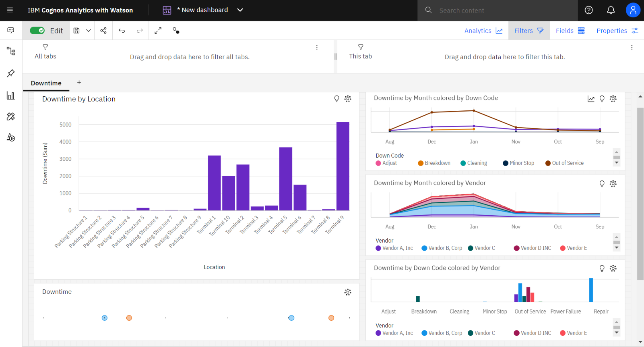Image resolution: width=644 pixels, height=347 pixels.
Task: Open Downtime by Month Vendor settings icon
Action: click(613, 184)
